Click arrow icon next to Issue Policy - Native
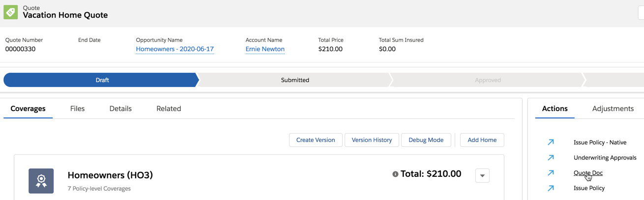This screenshot has height=200, width=644. pyautogui.click(x=551, y=143)
